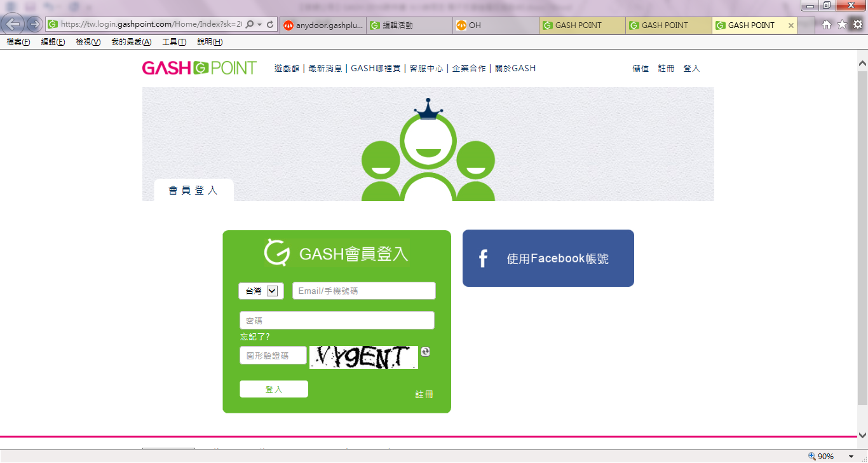The width and height of the screenshot is (868, 463).
Task: Click the browser Forward arrow button
Action: [x=34, y=25]
